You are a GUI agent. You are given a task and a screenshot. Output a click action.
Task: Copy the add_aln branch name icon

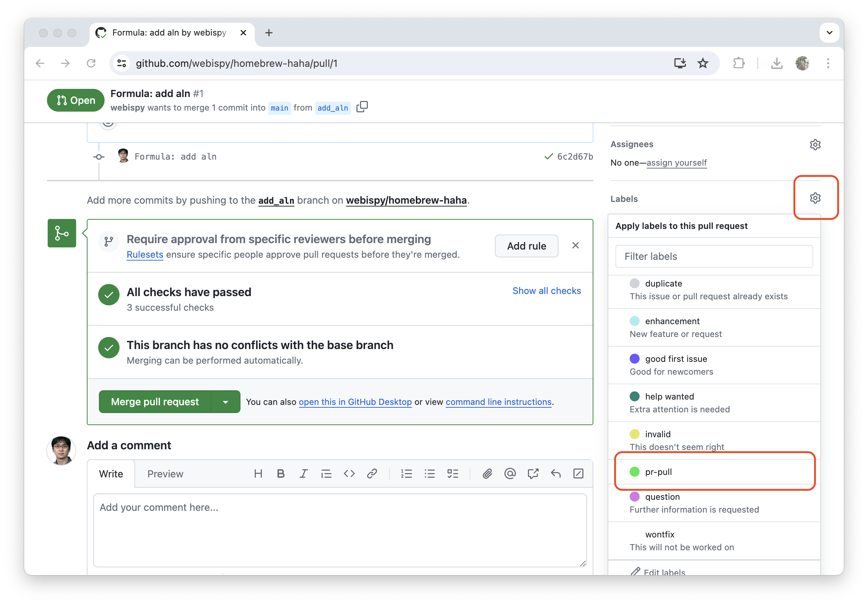pyautogui.click(x=362, y=107)
